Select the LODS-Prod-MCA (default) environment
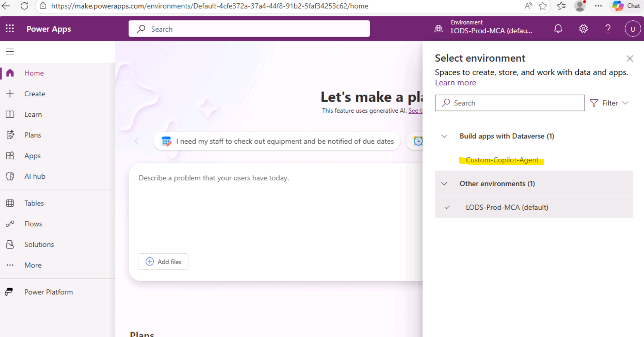Screen dimensions: 644x337 [507, 207]
